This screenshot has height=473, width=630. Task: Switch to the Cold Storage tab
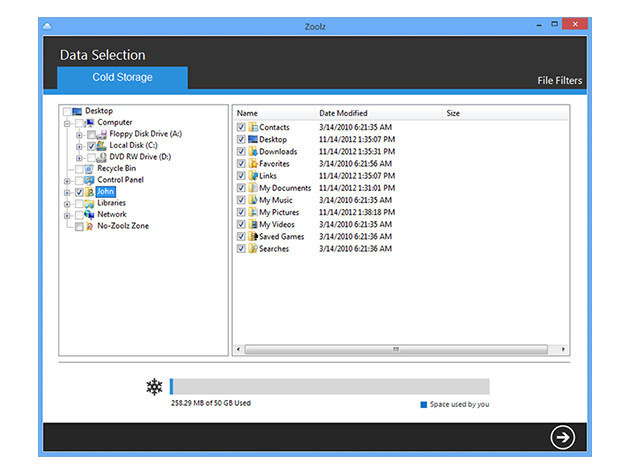pyautogui.click(x=122, y=78)
